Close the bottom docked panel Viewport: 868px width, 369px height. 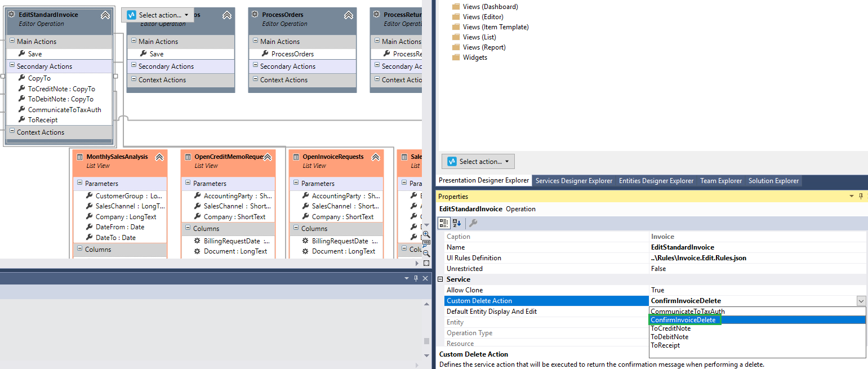425,278
